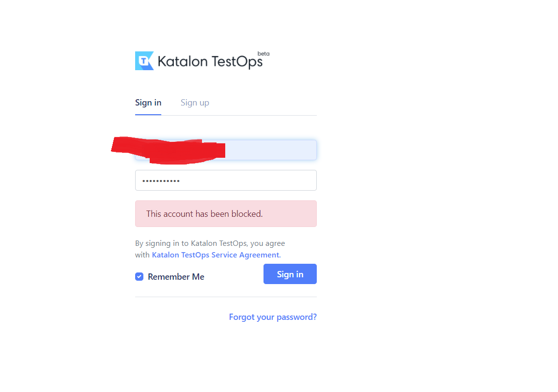This screenshot has width=558, height=392.
Task: Click the small beta label
Action: pos(263,54)
